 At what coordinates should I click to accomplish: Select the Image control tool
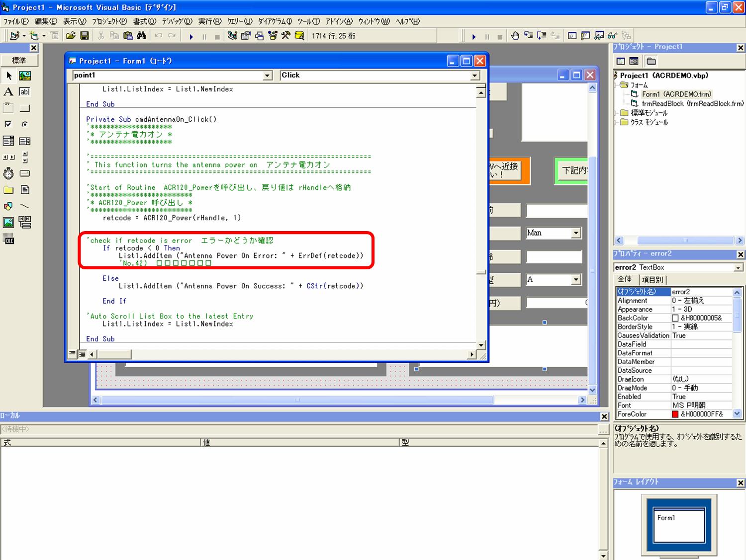pos(8,223)
